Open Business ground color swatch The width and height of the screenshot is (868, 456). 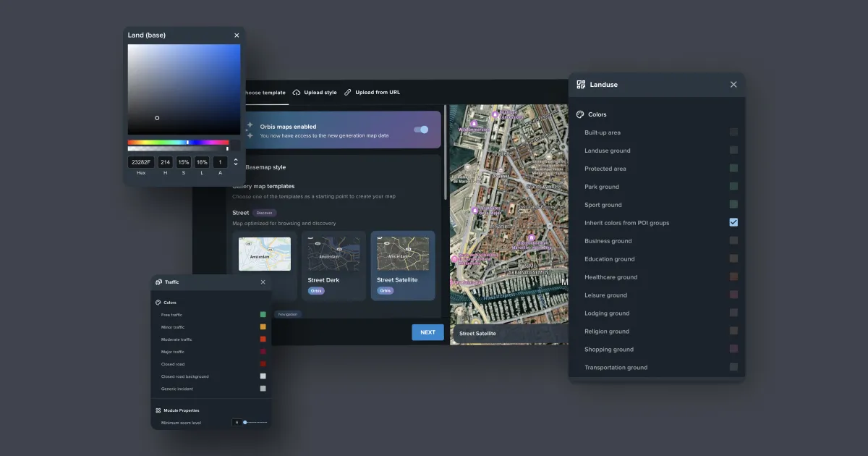733,241
